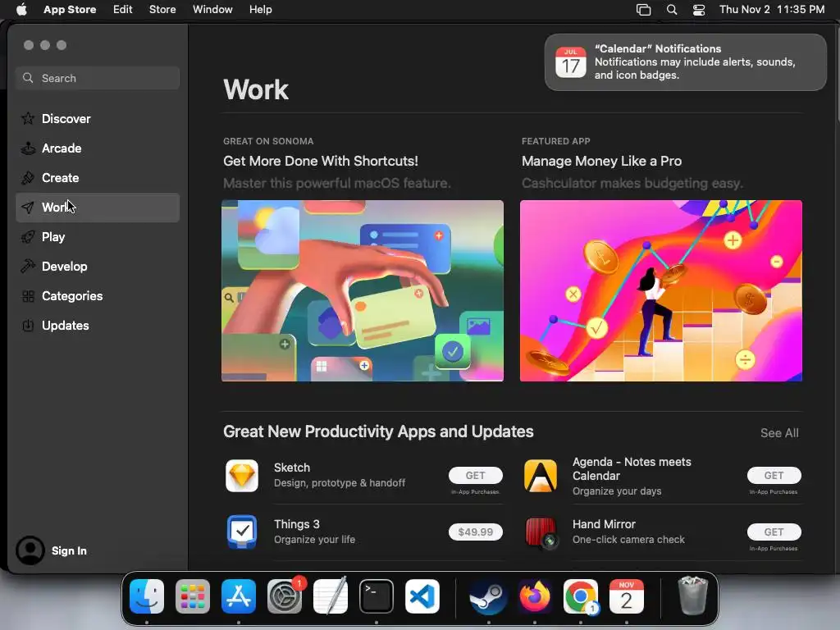Open Launchpad from the Dock
The image size is (840, 630).
point(192,596)
